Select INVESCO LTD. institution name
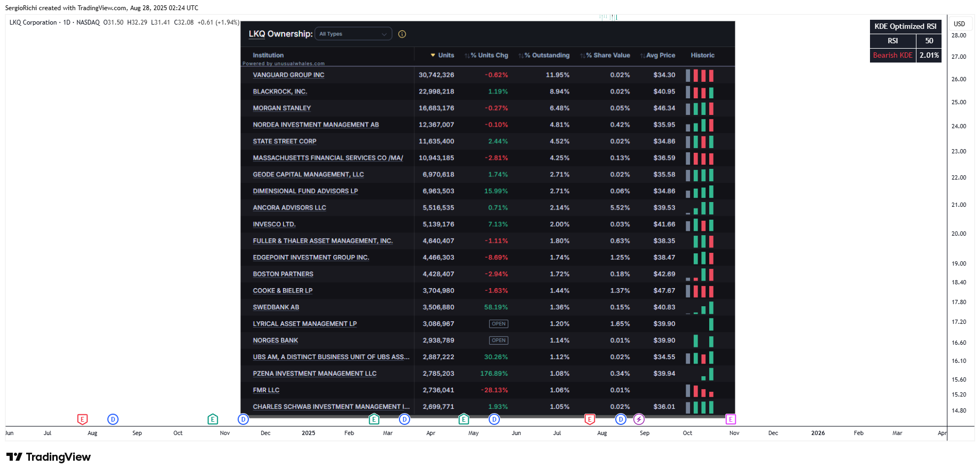 (x=274, y=224)
